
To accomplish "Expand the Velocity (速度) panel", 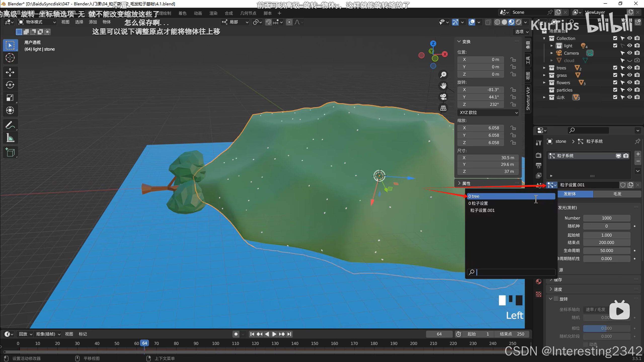I will (558, 289).
